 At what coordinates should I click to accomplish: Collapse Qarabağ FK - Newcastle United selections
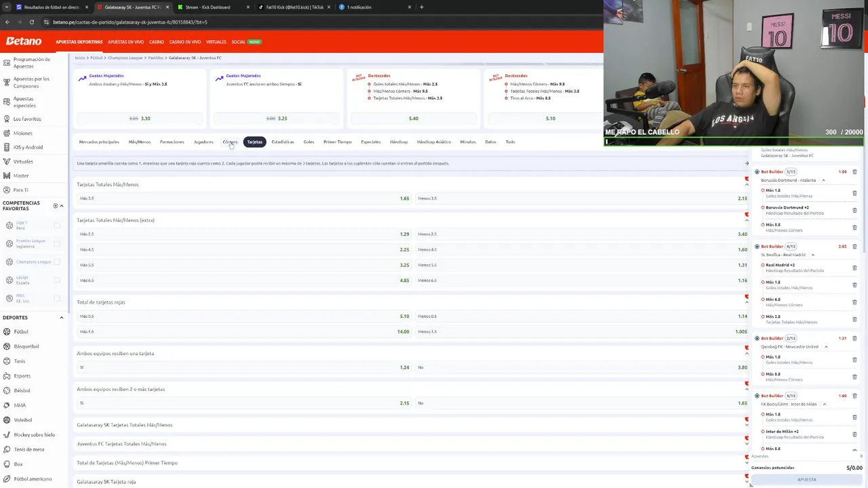pos(825,346)
